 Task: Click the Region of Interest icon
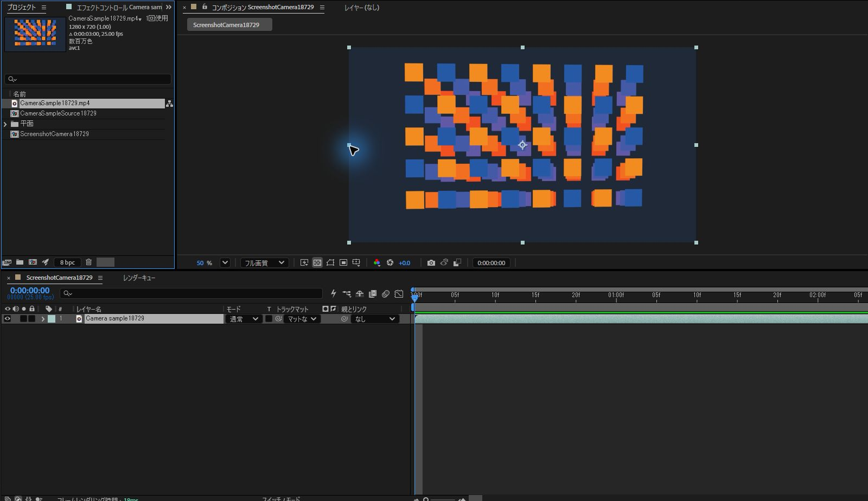coord(343,262)
